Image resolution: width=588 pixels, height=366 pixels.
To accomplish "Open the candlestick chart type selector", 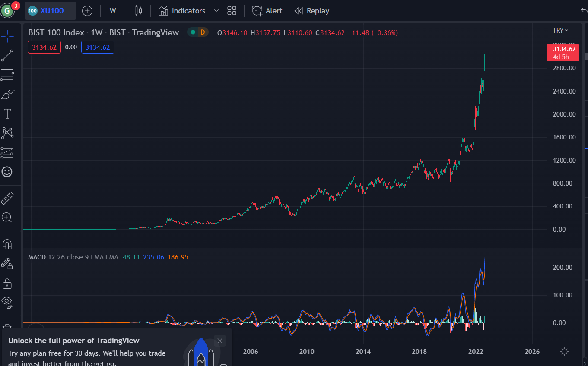I will coord(138,11).
